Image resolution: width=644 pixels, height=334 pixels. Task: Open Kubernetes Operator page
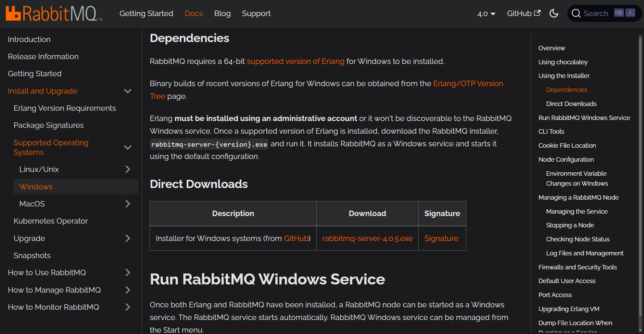point(51,221)
